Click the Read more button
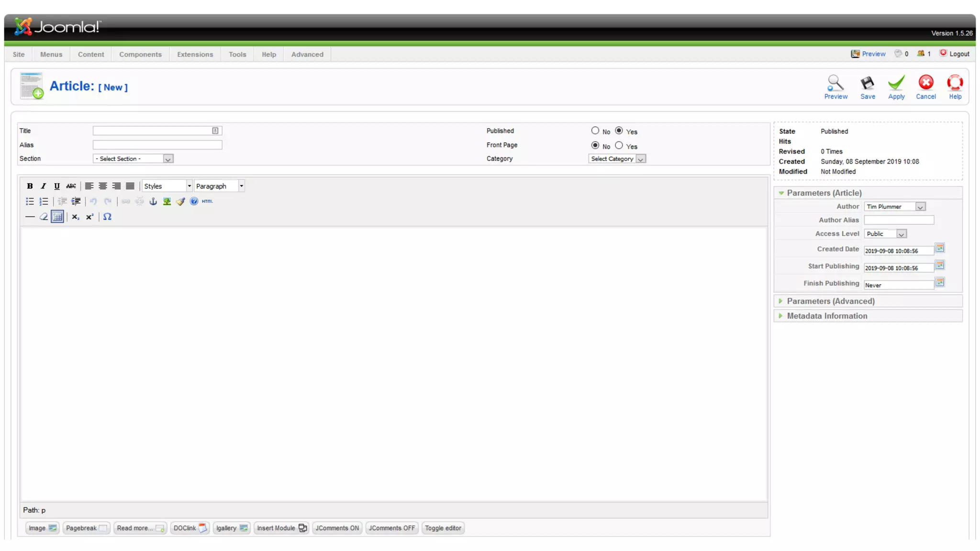Screen dimensions: 980x551 click(x=140, y=528)
